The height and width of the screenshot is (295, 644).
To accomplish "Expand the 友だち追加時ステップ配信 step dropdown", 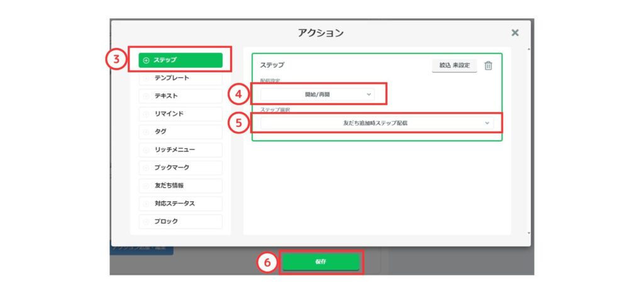I will pyautogui.click(x=375, y=123).
